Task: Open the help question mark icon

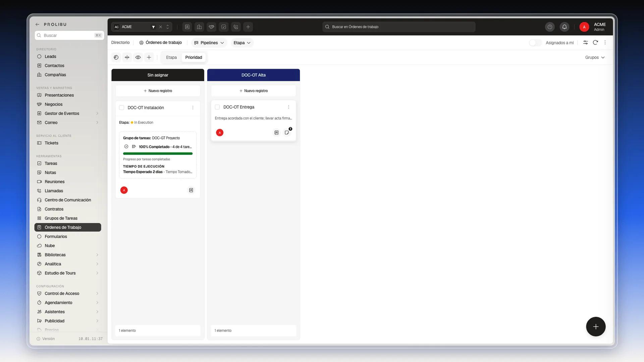Action: click(550, 27)
